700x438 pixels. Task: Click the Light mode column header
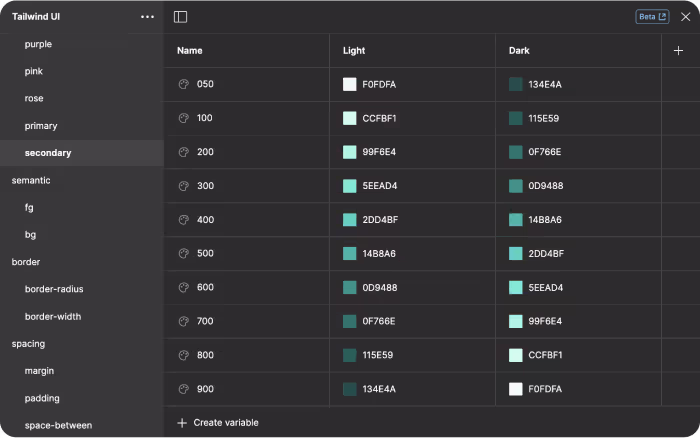(354, 51)
